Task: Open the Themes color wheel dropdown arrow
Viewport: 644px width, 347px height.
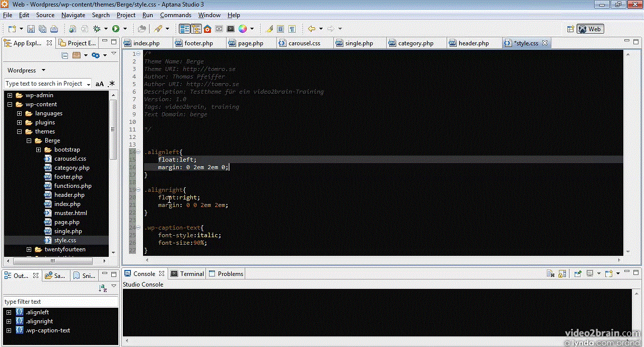Action: pyautogui.click(x=252, y=29)
